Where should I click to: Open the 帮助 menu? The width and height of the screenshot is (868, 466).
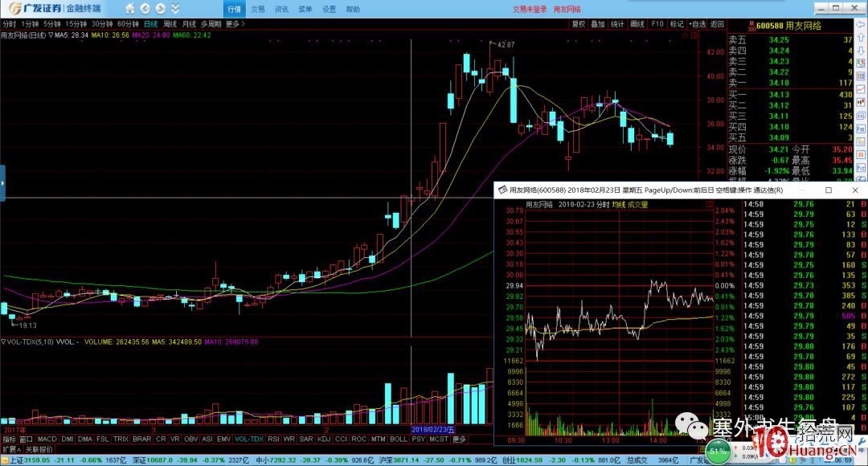pos(353,9)
